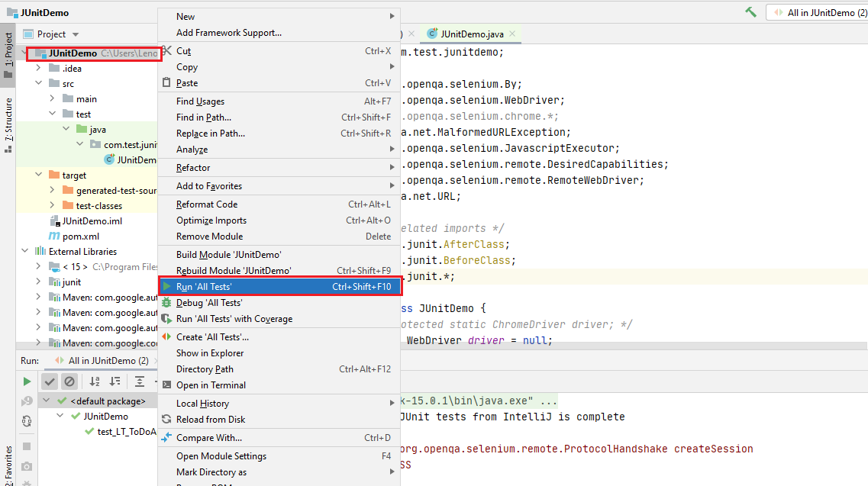Click the rerun failed tests icon

click(x=27, y=401)
